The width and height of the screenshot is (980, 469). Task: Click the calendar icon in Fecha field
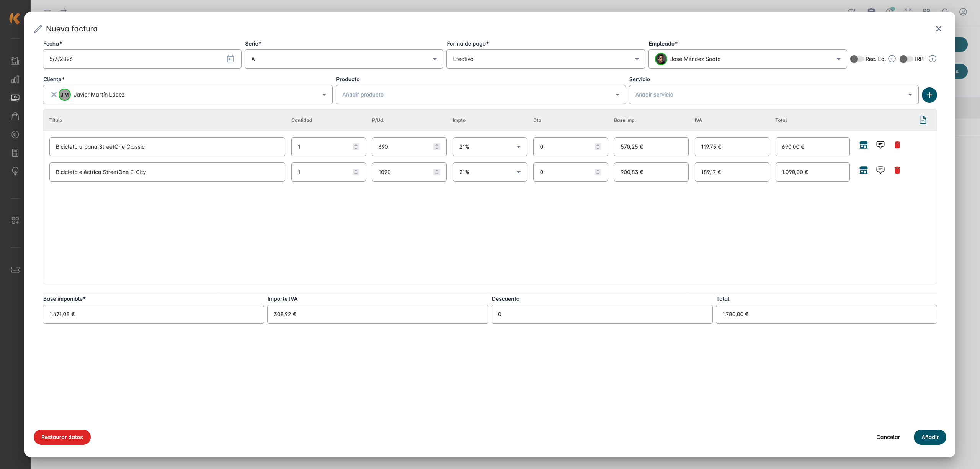click(x=230, y=59)
